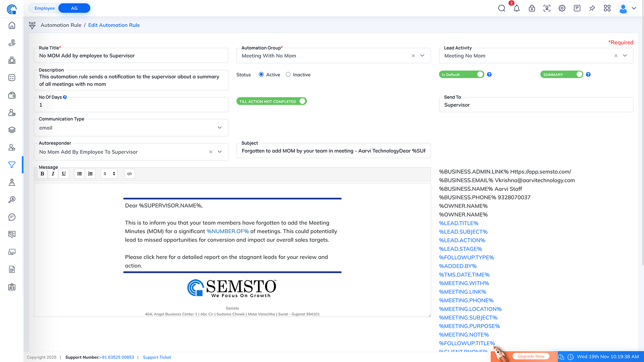Open the Automation Group dropdown arrow

coord(422,56)
